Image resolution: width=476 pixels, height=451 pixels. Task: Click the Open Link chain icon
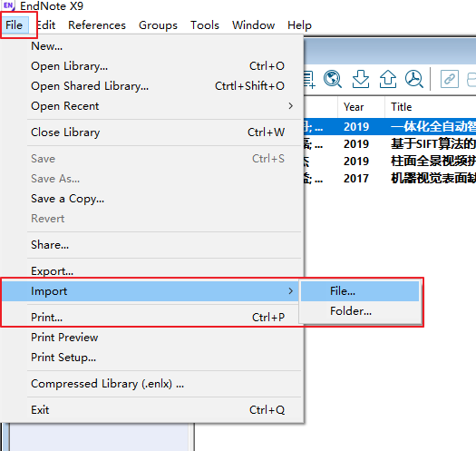pos(450,79)
